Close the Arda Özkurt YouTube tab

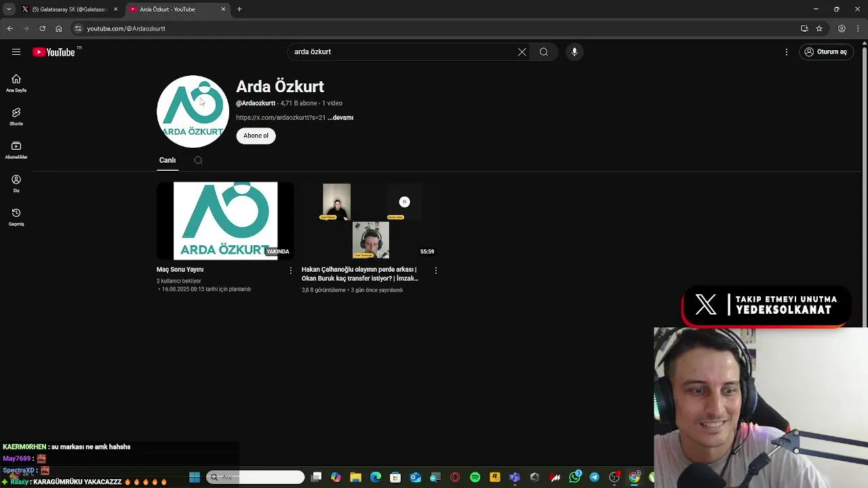[223, 9]
